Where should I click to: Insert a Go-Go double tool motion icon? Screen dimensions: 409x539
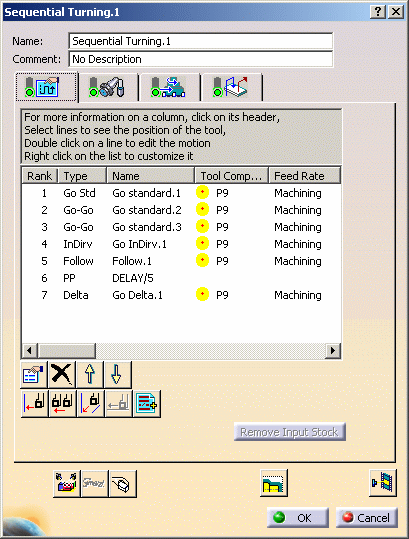coord(62,404)
